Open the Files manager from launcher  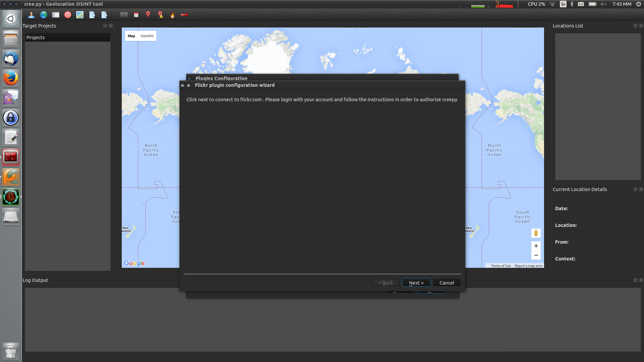pos(11,39)
